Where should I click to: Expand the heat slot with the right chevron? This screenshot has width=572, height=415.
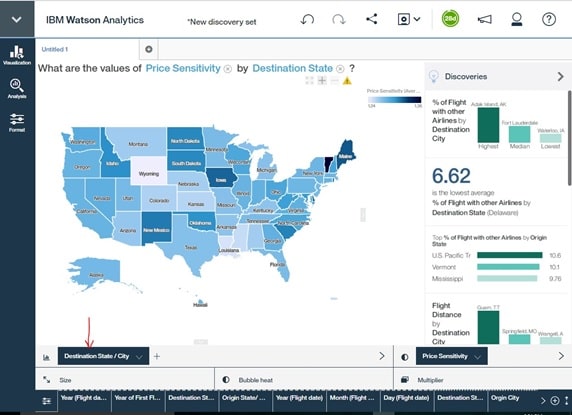[561, 356]
